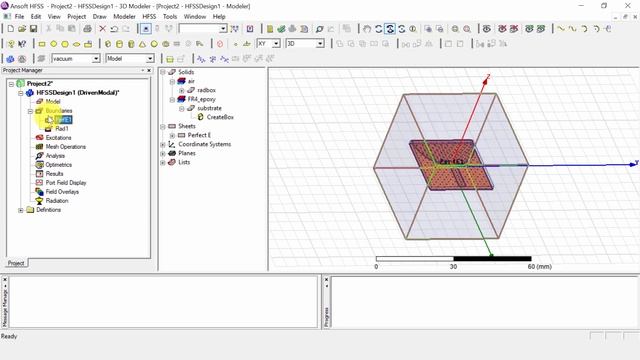Collapse the Solids node in model tree

[x=163, y=72]
